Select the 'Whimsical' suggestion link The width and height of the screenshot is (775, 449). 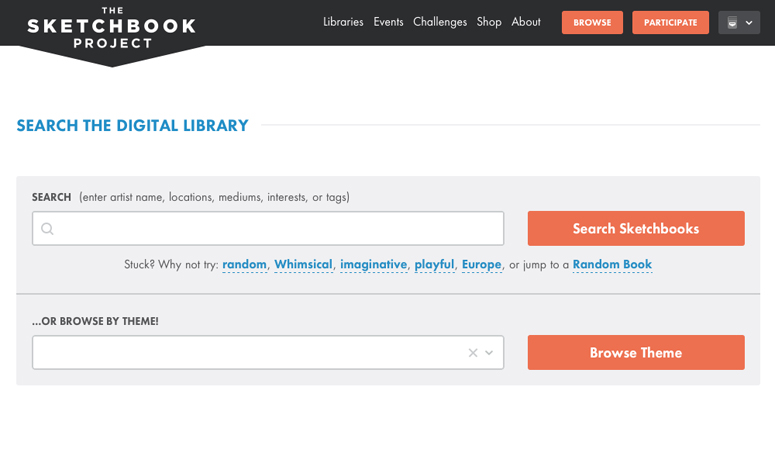[x=303, y=264]
